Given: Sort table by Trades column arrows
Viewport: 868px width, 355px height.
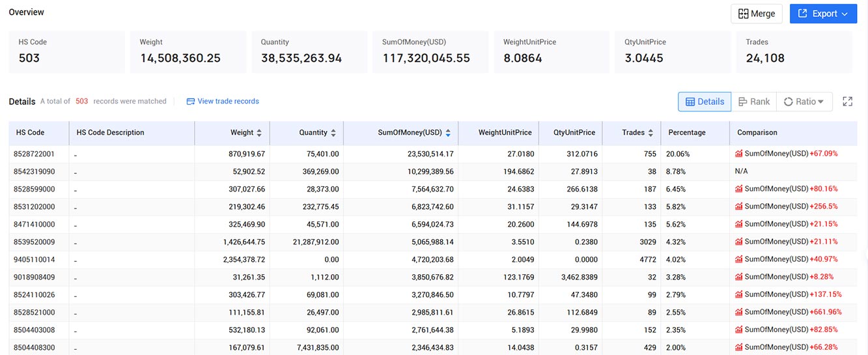Looking at the screenshot, I should 651,133.
